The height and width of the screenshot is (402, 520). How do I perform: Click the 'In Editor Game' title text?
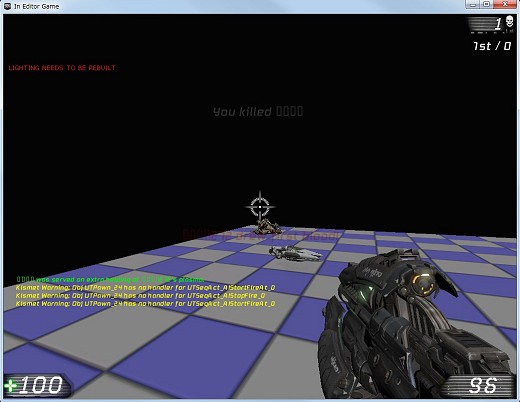(37, 6)
